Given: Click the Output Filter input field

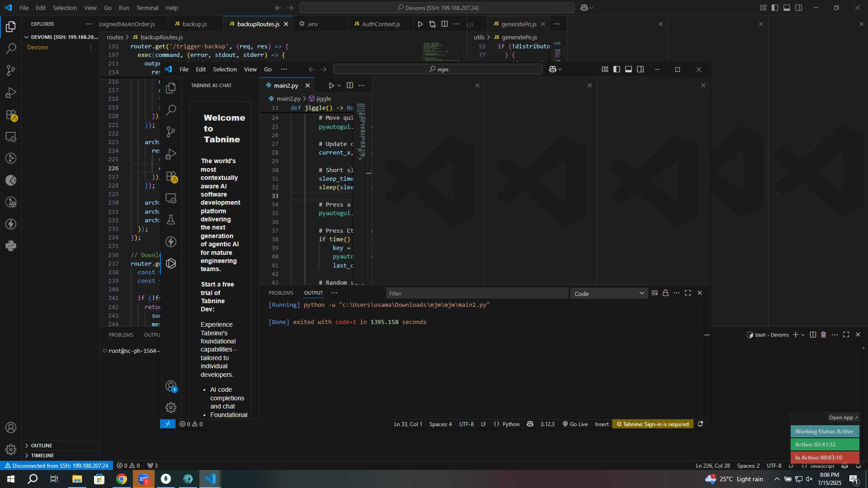Looking at the screenshot, I should pos(477,294).
